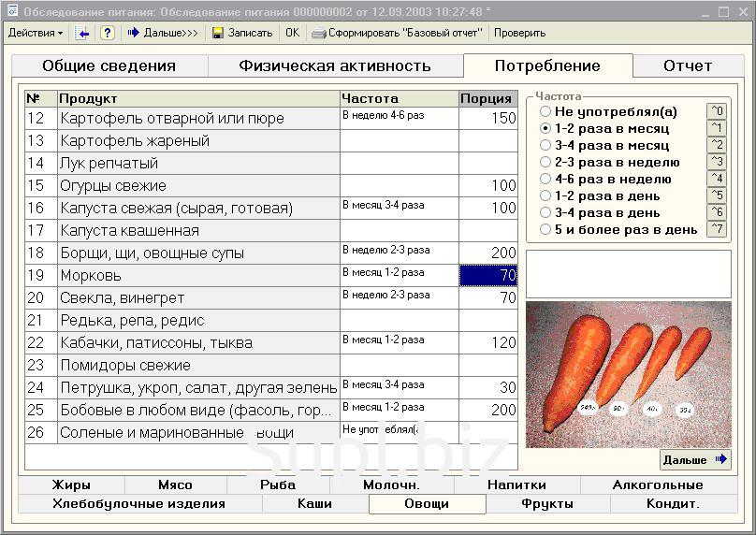Open the Отчет tab
The height and width of the screenshot is (535, 756).
pyautogui.click(x=688, y=66)
